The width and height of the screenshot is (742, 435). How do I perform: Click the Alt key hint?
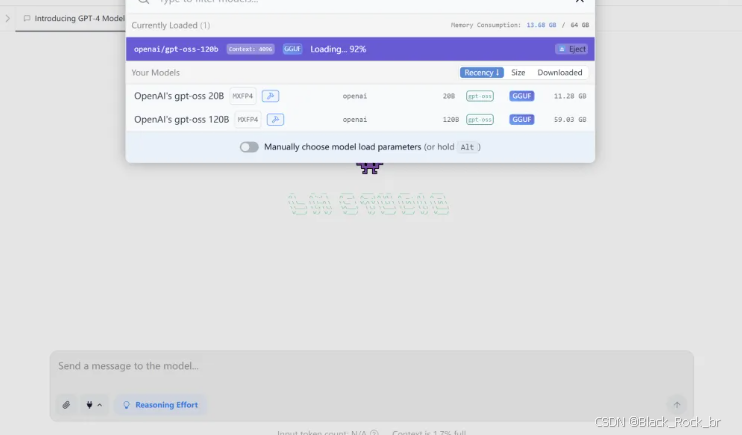(x=467, y=147)
